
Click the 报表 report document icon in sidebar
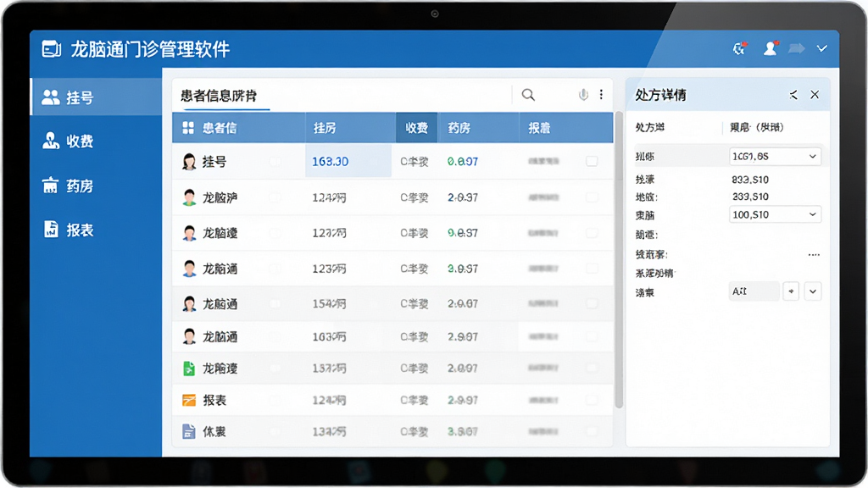51,229
